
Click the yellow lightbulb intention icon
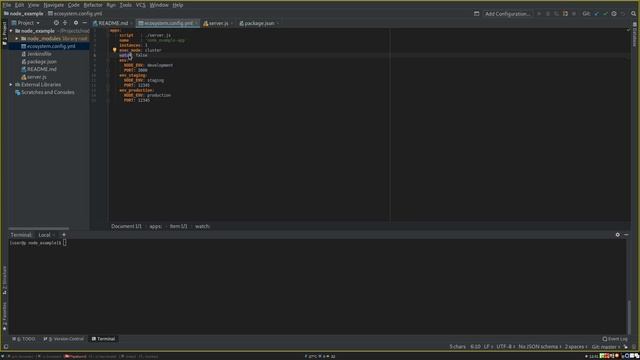115,50
